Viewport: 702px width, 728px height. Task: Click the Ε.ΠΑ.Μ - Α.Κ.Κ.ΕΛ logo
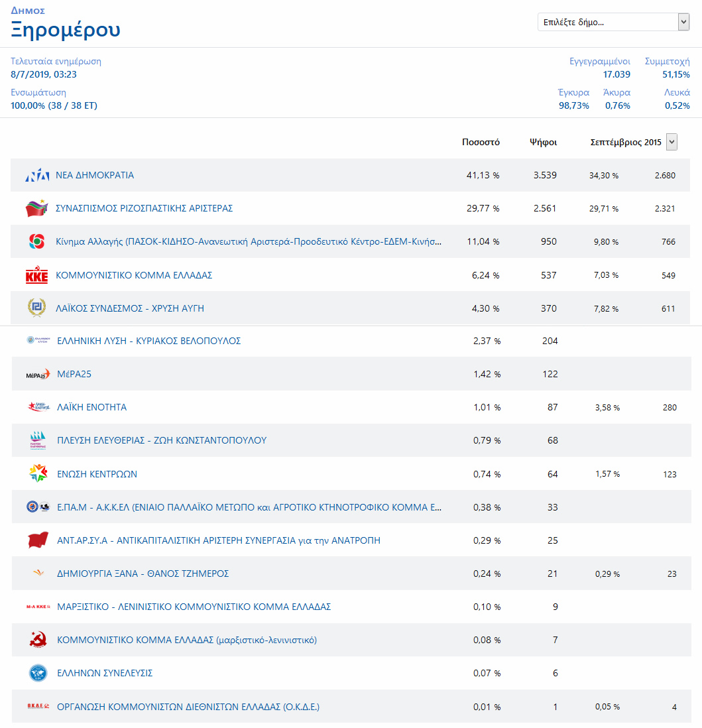38,507
